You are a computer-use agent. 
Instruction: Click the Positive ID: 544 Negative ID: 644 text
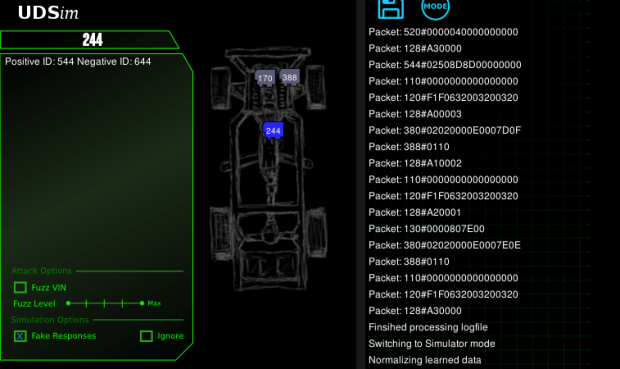point(78,62)
